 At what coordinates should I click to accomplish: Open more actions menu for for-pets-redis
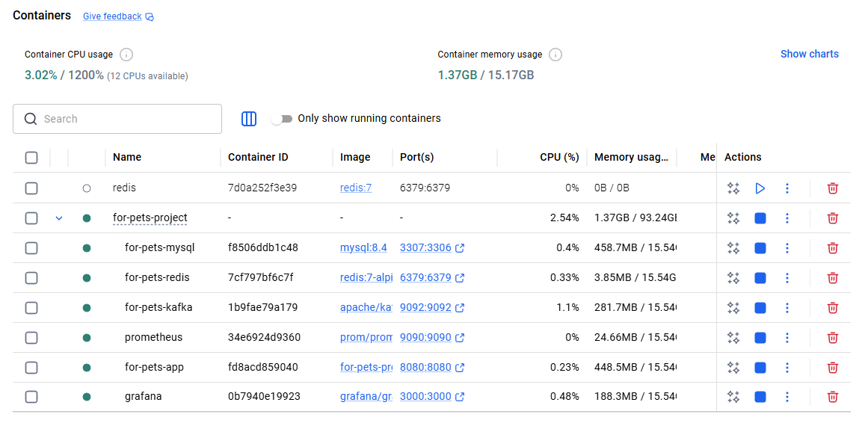click(787, 278)
